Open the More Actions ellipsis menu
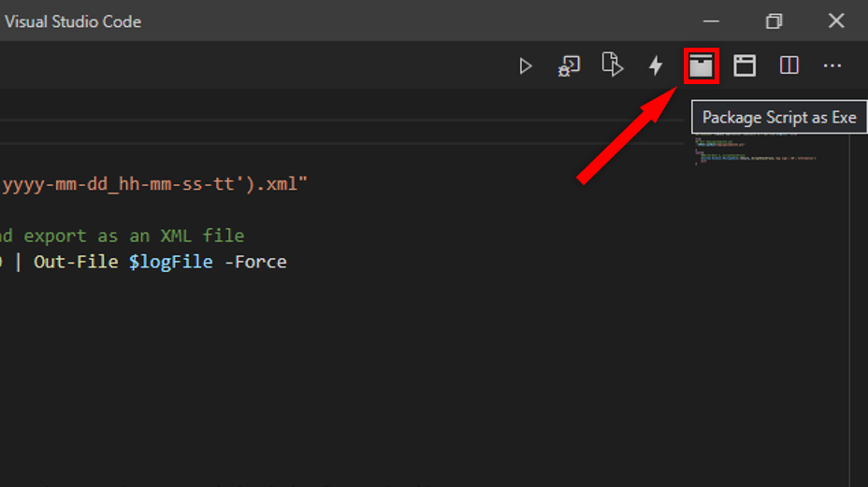This screenshot has width=868, height=487. pos(832,65)
